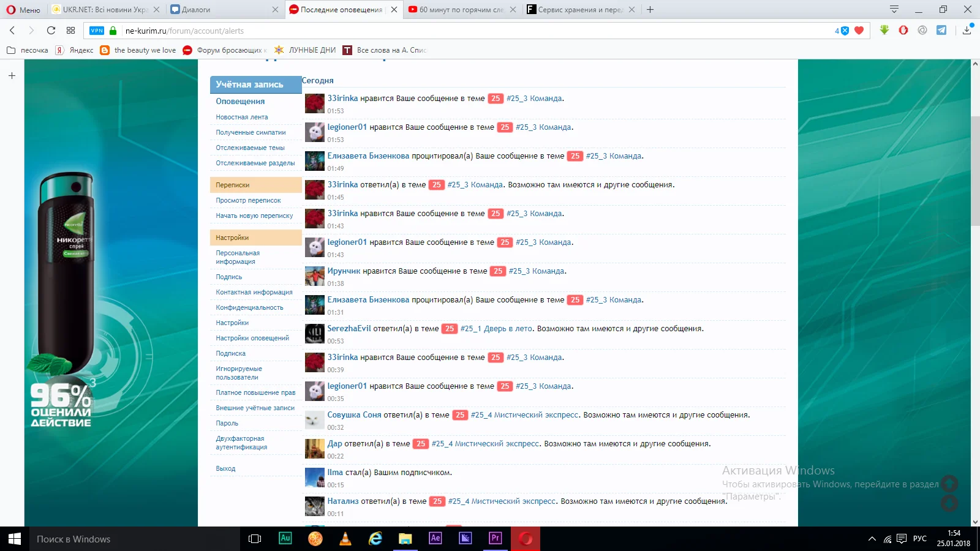
Task: Click the green download arrow extension icon
Action: (x=884, y=30)
